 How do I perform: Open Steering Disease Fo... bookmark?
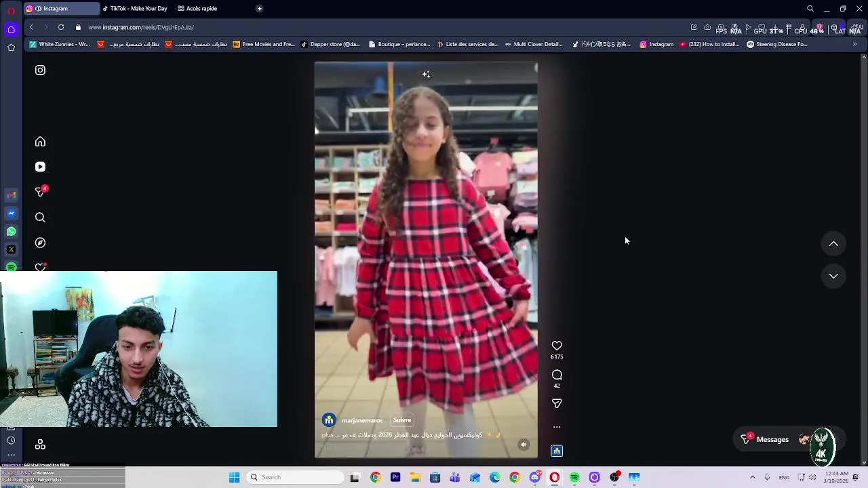coord(777,44)
